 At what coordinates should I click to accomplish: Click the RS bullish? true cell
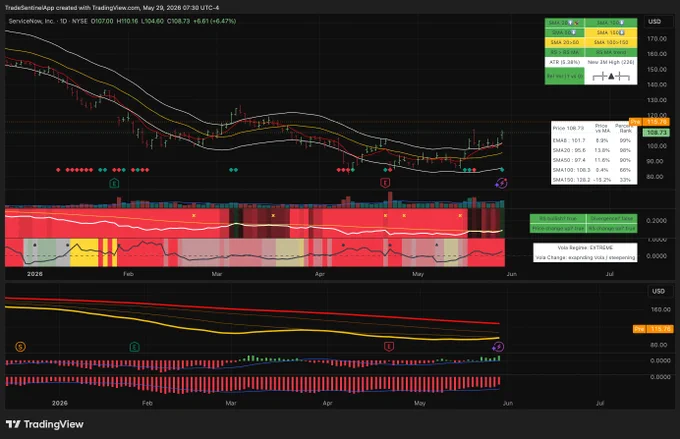pos(558,218)
